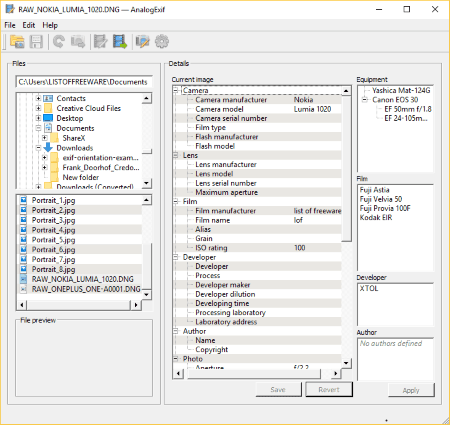Viewport: 450px width, 425px height.
Task: Collapse the Camera details group
Action: [176, 90]
